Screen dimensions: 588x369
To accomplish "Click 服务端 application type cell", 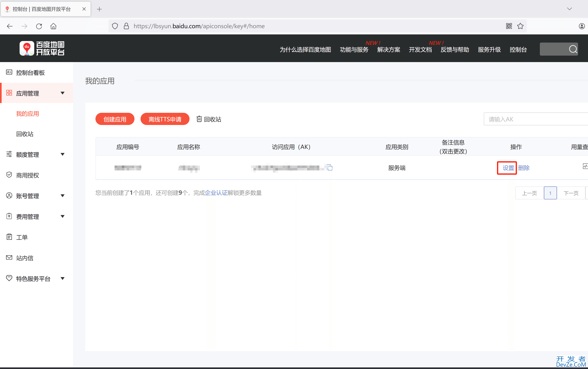I will [x=397, y=168].
